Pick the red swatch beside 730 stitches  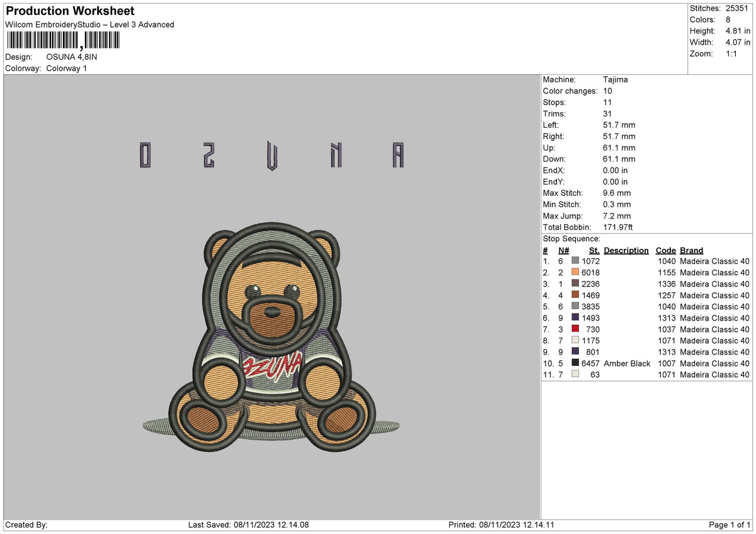(x=575, y=329)
